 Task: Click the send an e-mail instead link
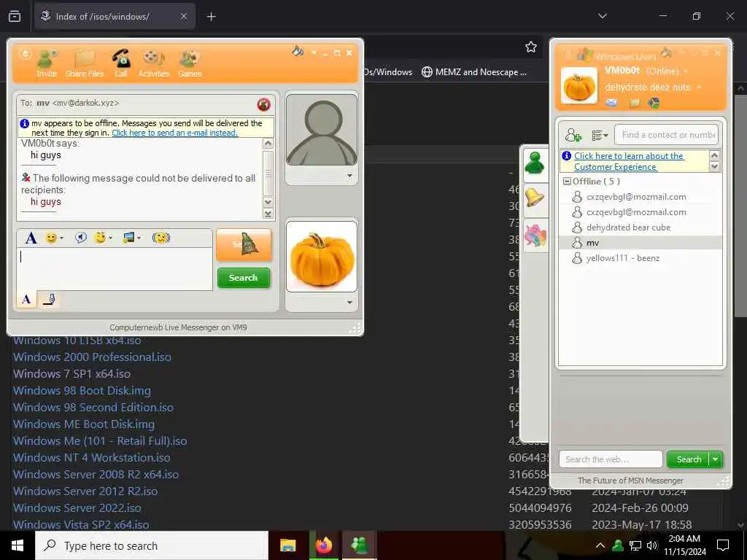(174, 133)
